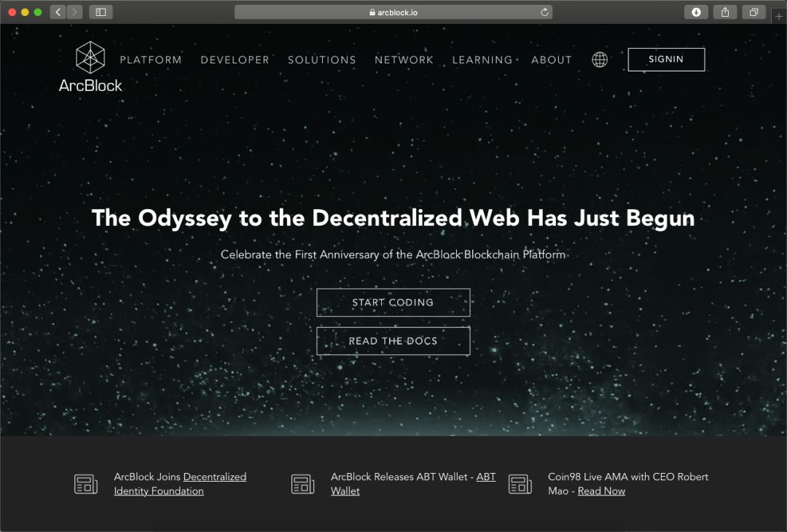
Task: Show all tabs overview icon
Action: coord(753,12)
